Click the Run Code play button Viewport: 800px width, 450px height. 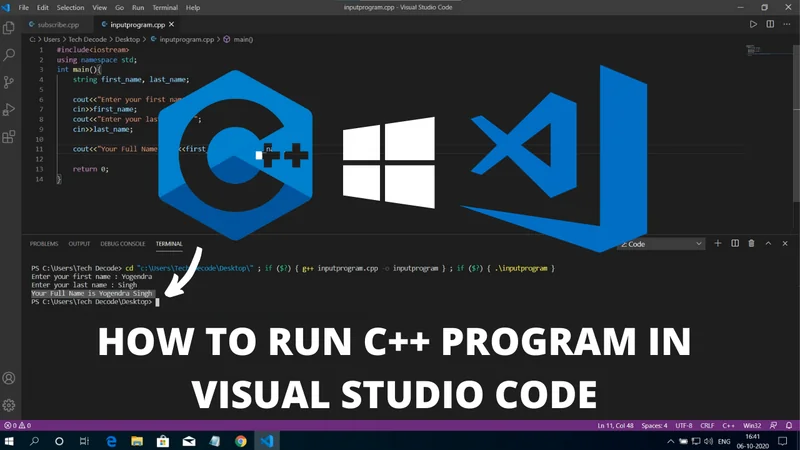tap(753, 25)
